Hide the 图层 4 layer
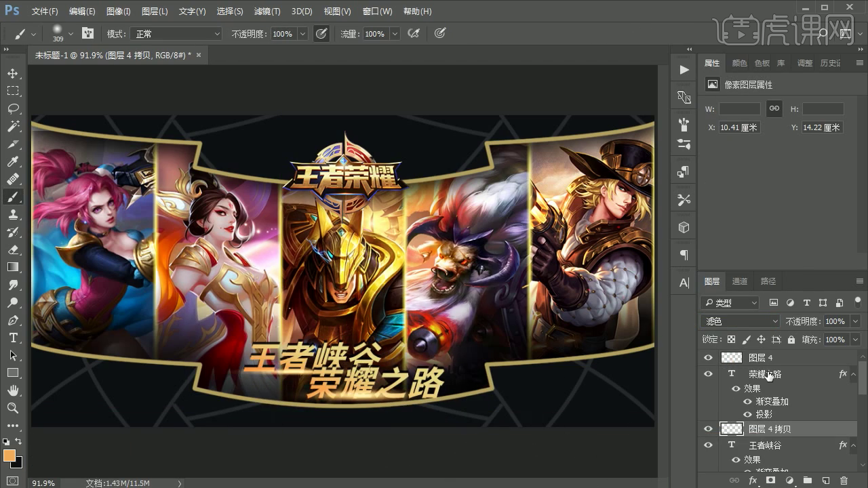 708,358
